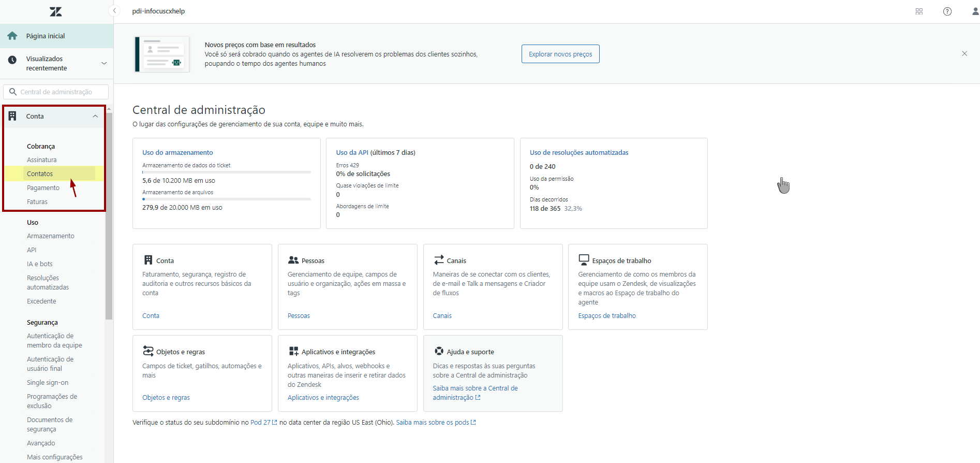Open the Objetos e regras card link
Image resolution: width=980 pixels, height=463 pixels.
(x=166, y=397)
